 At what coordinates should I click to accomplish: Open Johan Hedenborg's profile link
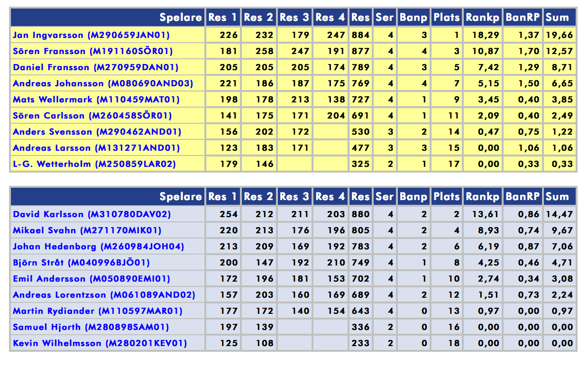coord(98,247)
